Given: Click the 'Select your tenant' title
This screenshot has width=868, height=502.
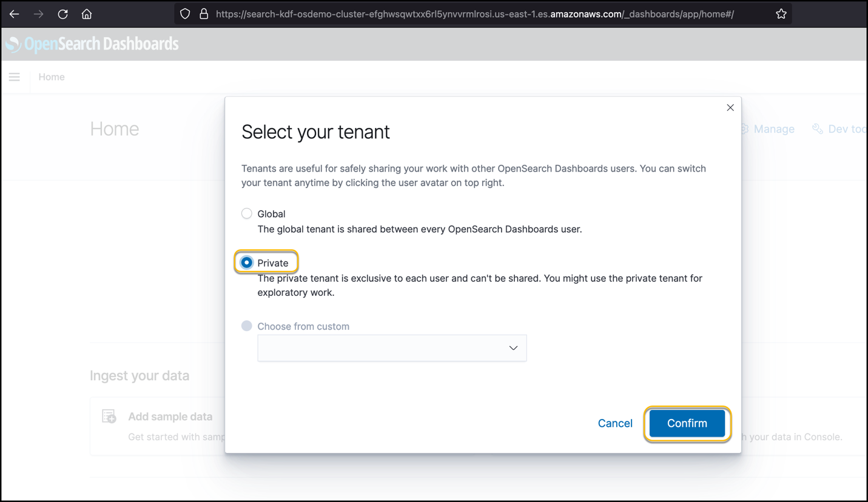Looking at the screenshot, I should coord(315,132).
